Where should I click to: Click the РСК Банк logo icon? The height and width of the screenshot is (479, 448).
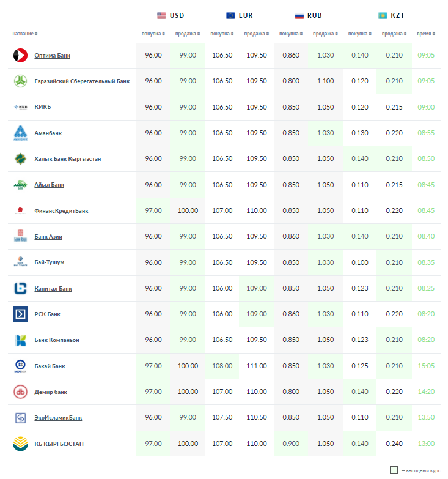point(20,314)
